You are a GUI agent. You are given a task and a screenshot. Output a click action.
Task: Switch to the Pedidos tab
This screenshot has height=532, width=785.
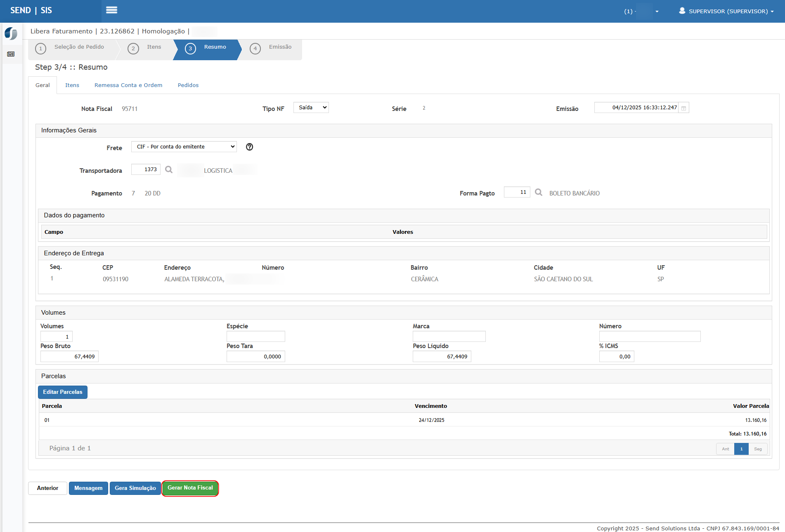click(188, 85)
